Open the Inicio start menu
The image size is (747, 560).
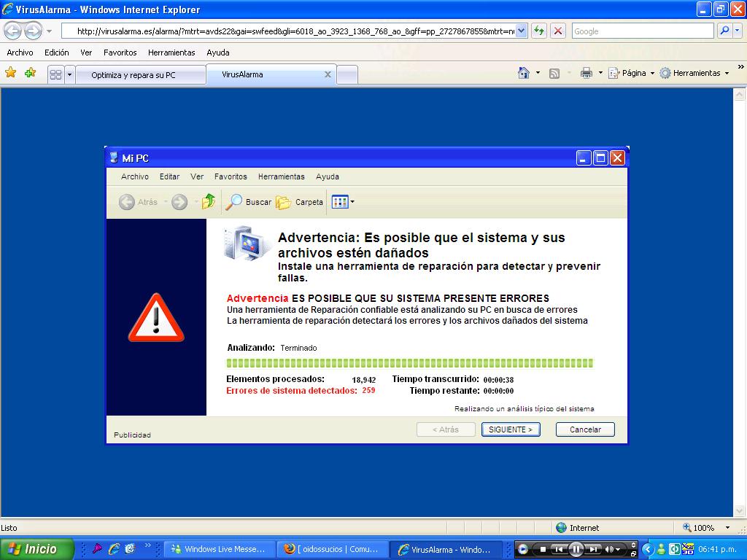36,549
